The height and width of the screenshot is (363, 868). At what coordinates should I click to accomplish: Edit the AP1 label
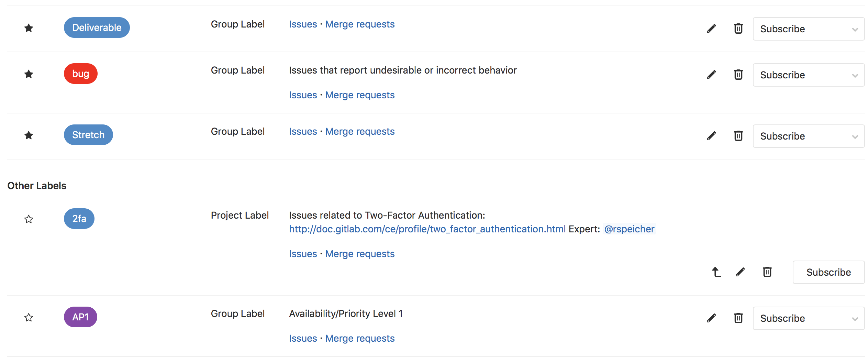[x=711, y=318]
